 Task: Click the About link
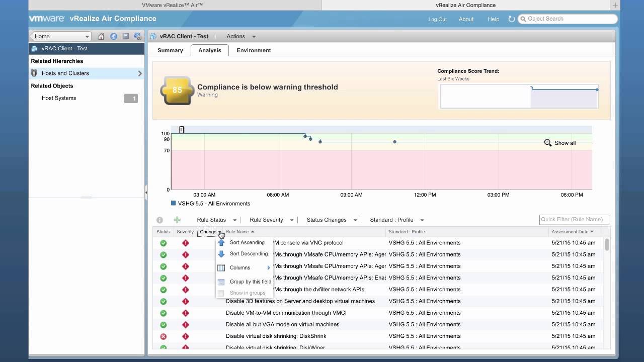click(x=466, y=19)
